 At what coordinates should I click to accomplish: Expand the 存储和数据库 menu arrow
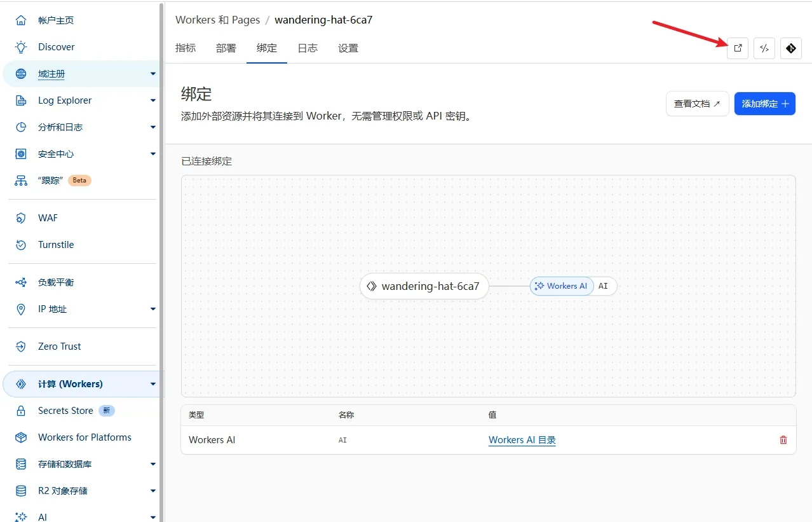[153, 464]
